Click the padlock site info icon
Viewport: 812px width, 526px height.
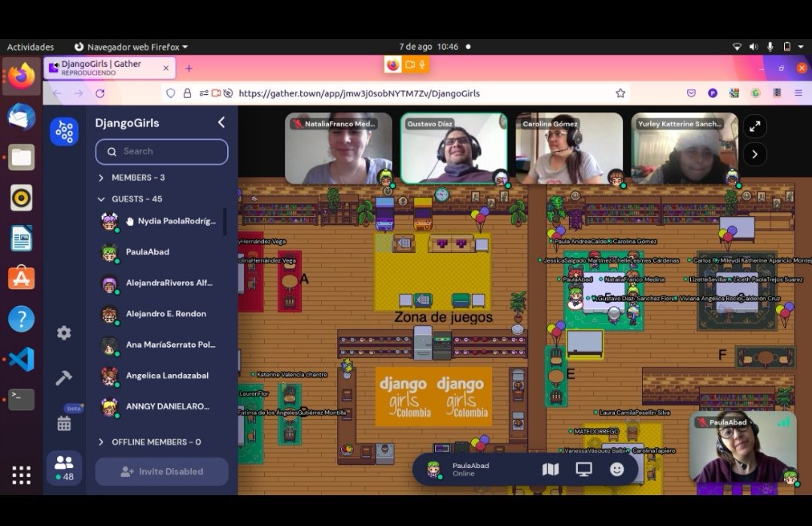pyautogui.click(x=187, y=93)
